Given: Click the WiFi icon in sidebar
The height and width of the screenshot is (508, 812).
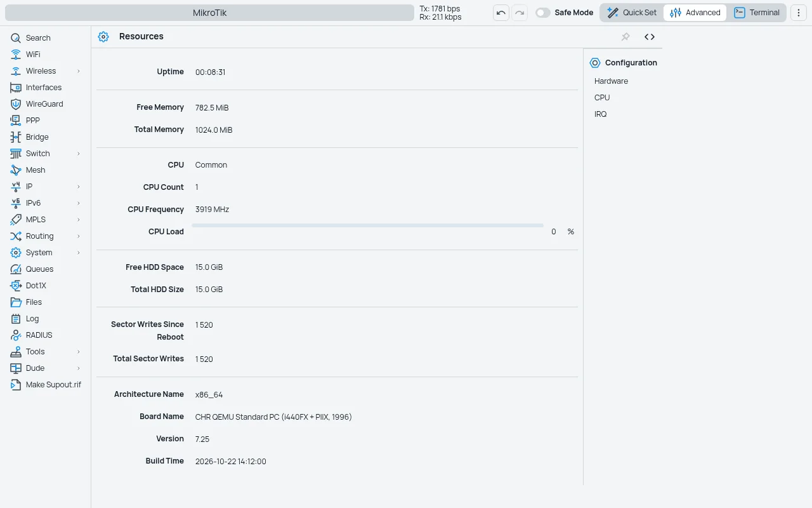Looking at the screenshot, I should coord(16,55).
